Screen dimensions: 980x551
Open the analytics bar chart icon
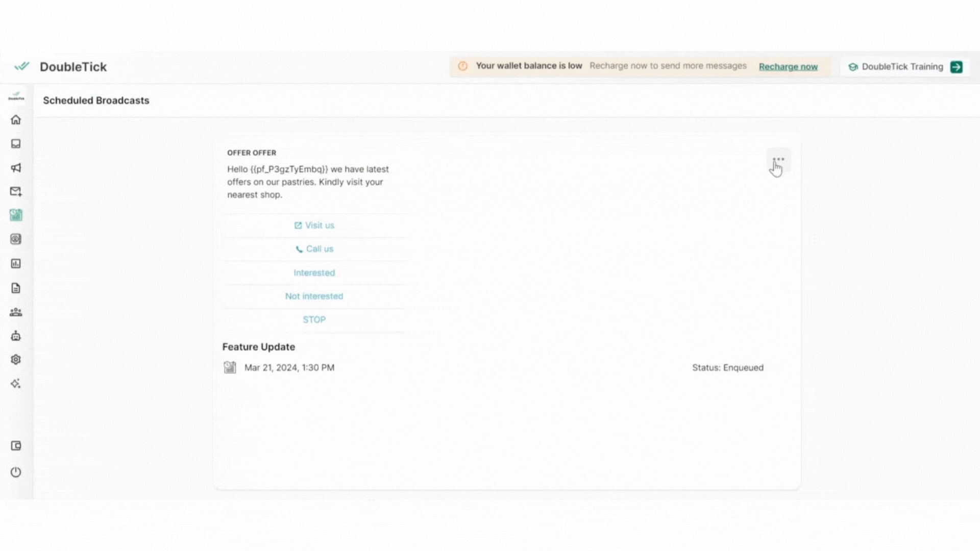click(16, 264)
